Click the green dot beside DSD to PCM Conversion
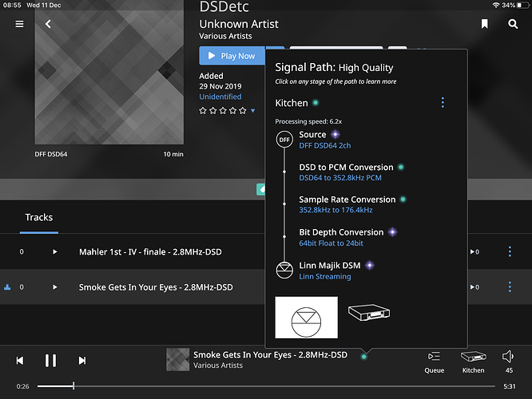532x399 pixels. tap(401, 167)
